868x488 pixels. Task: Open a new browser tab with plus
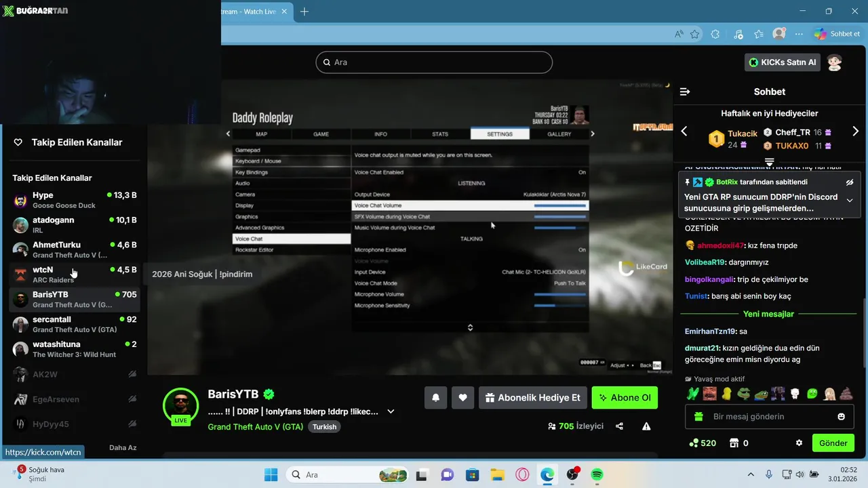coord(304,12)
